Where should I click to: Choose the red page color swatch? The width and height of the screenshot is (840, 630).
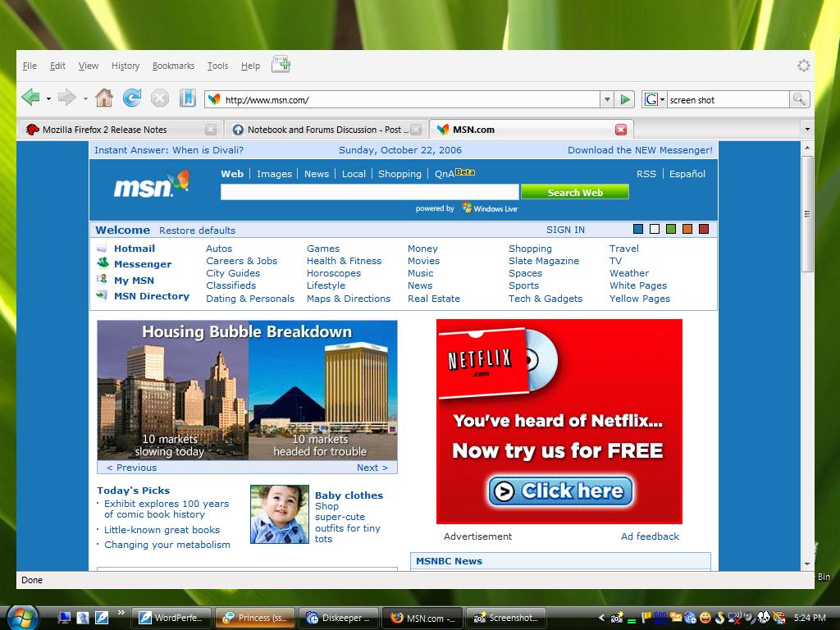pyautogui.click(x=704, y=230)
